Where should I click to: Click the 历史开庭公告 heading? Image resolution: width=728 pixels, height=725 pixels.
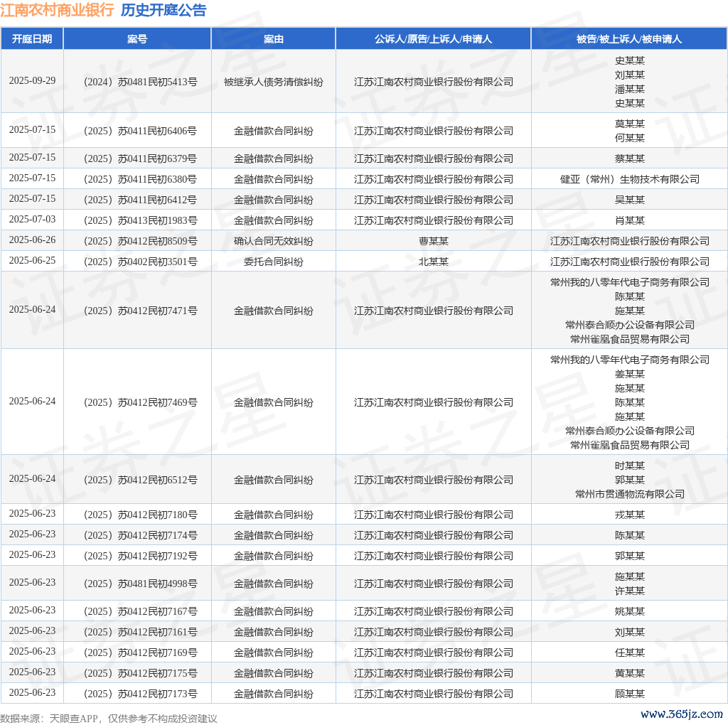(x=164, y=10)
